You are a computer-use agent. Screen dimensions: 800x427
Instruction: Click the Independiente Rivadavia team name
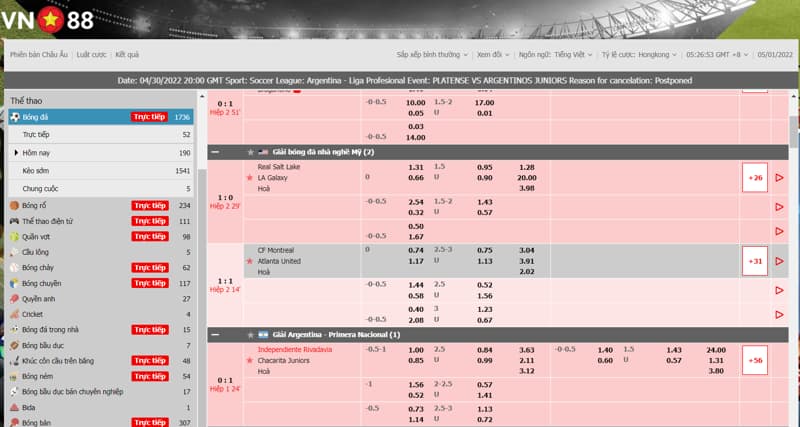[295, 350]
